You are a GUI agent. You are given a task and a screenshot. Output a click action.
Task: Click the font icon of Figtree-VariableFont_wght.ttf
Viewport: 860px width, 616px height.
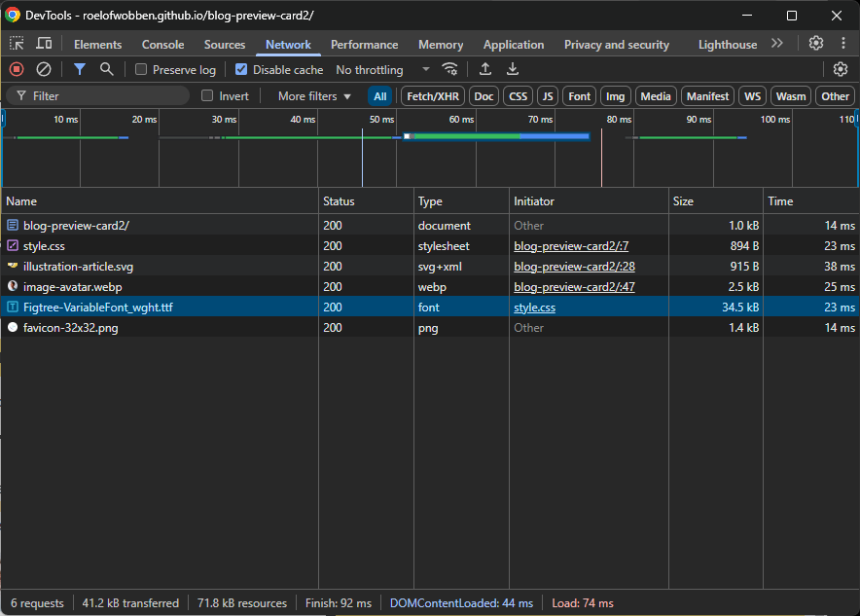(x=13, y=308)
